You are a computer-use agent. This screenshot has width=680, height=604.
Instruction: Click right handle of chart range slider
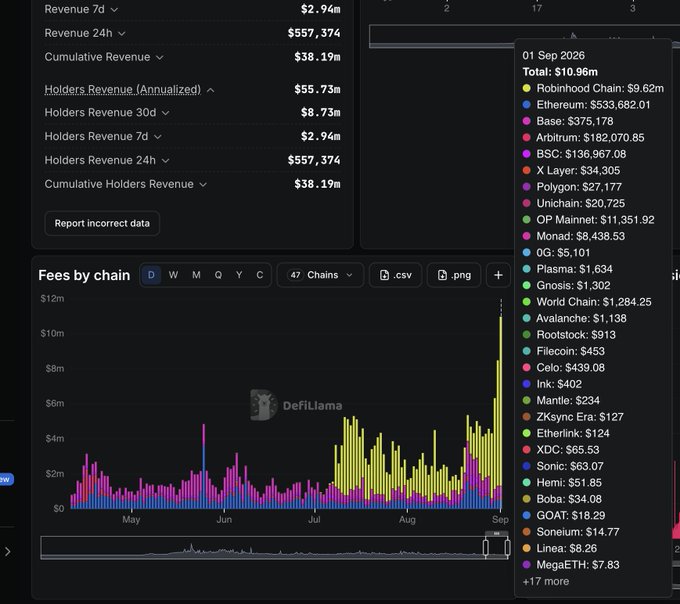(507, 547)
